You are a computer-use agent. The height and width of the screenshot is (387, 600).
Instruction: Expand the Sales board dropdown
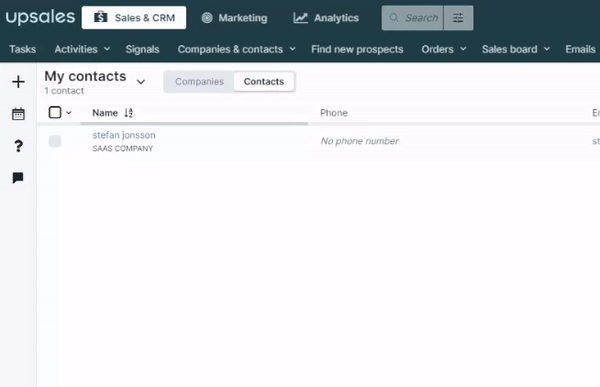click(x=516, y=49)
